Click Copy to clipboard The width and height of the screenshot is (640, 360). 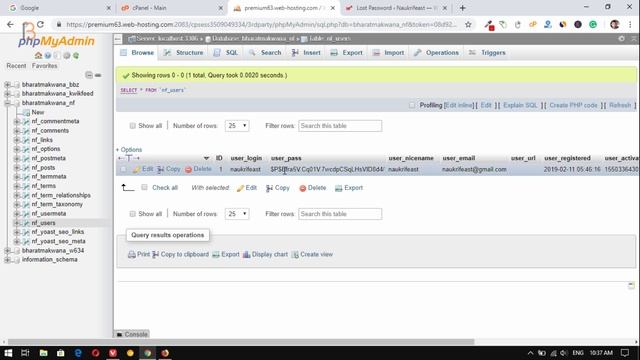click(x=180, y=254)
